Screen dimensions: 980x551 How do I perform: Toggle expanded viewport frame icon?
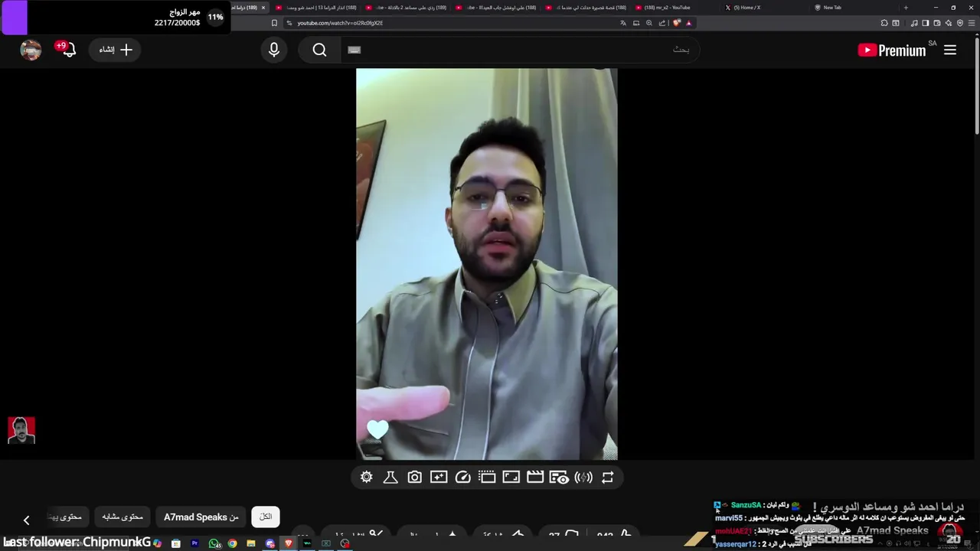coord(511,478)
